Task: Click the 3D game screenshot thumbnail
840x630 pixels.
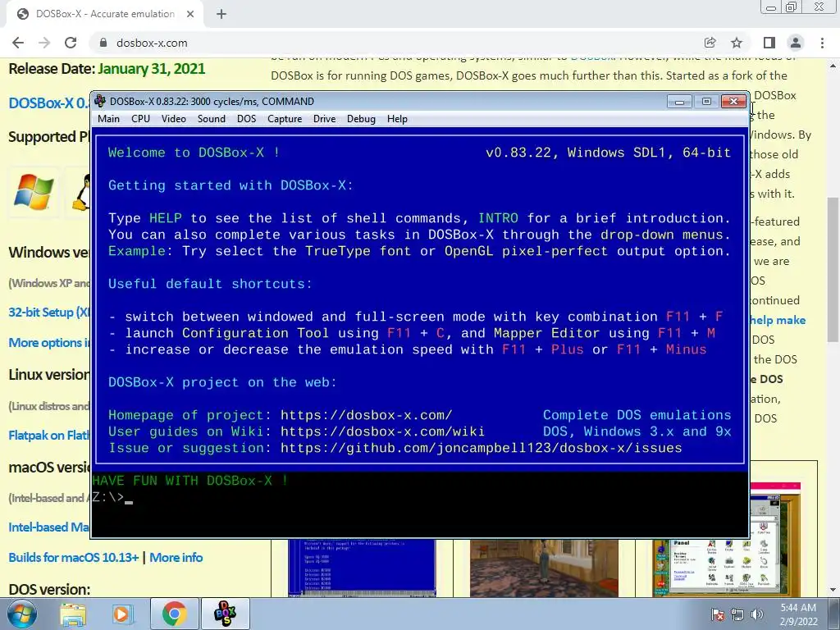Action: click(x=544, y=568)
